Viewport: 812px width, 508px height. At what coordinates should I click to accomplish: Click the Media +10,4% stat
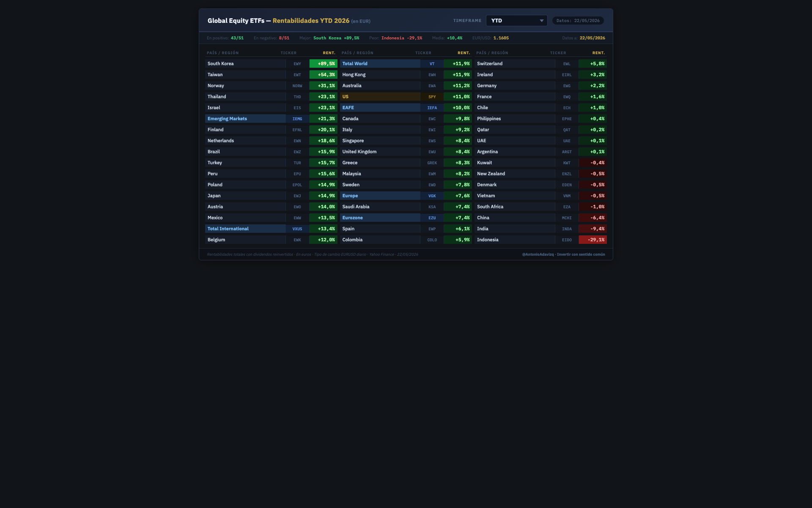coord(447,38)
